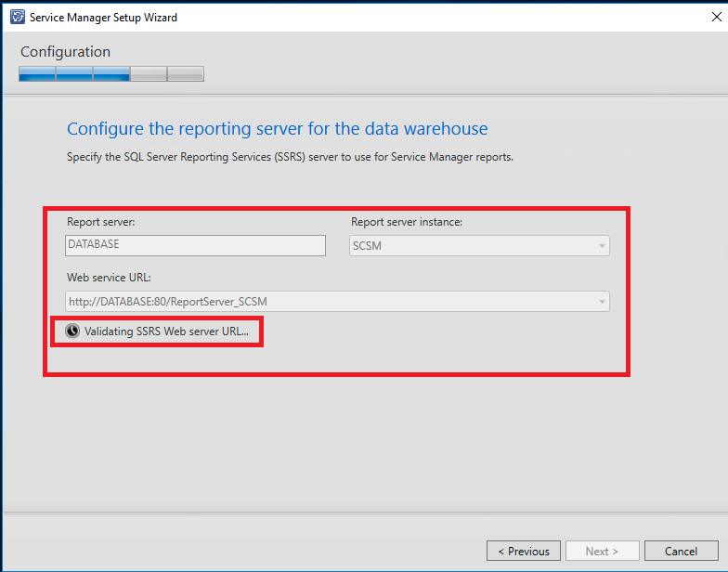Expand the Web service URL combo box
The height and width of the screenshot is (572, 728).
click(603, 302)
